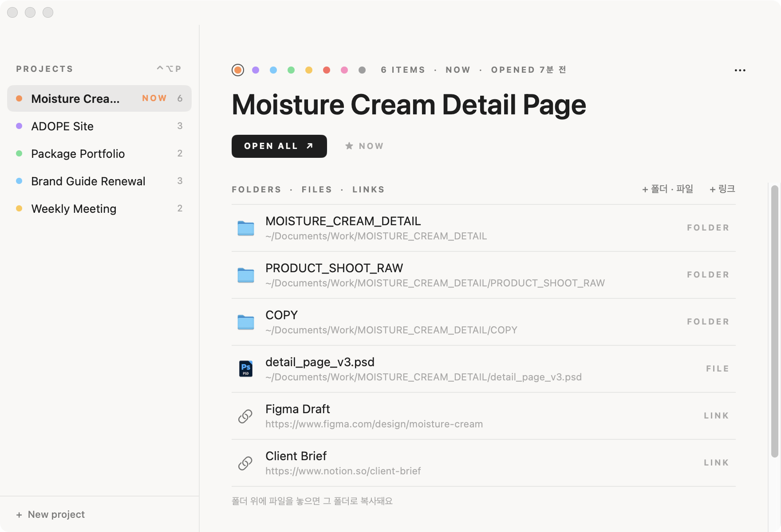Viewport: 781px width, 532px height.
Task: Create a New project
Action: pos(51,515)
